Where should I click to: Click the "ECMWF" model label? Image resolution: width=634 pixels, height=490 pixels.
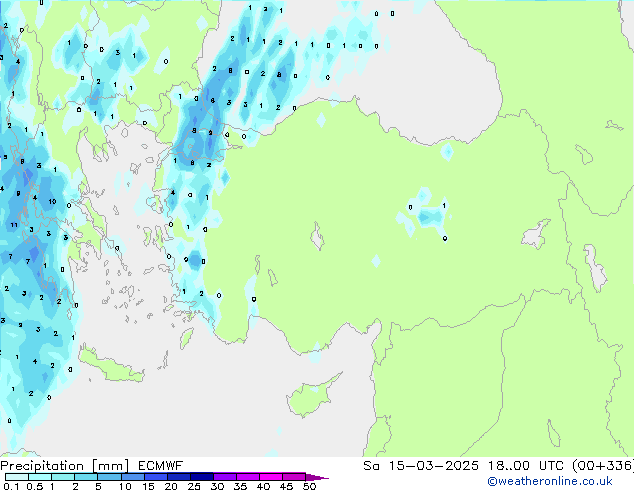[x=161, y=466]
